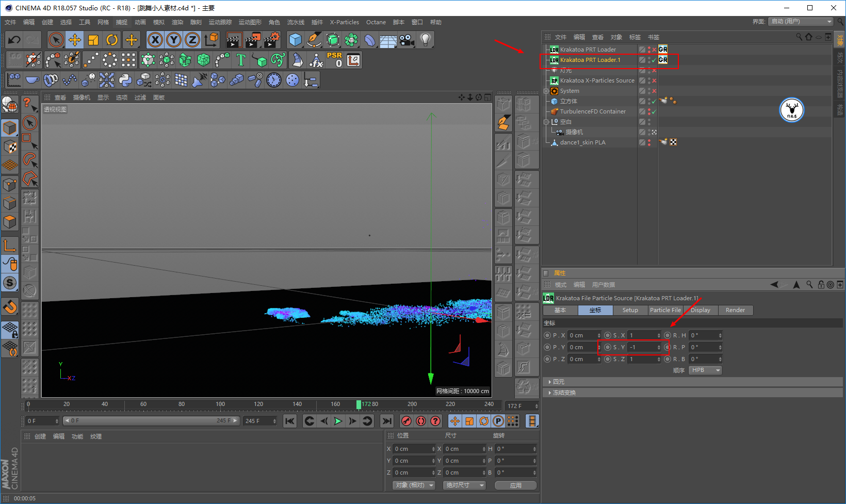This screenshot has height=504, width=846.
Task: Toggle enable checkmark on Krakatoa PRT Loader.1
Action: [654, 60]
